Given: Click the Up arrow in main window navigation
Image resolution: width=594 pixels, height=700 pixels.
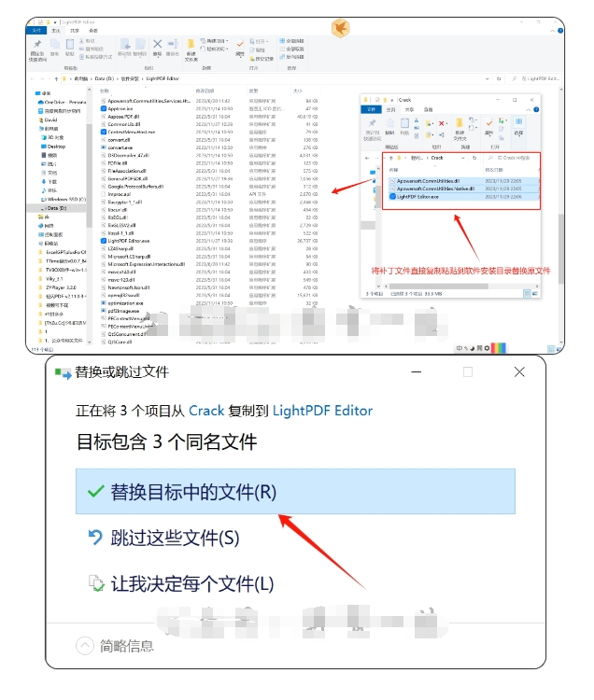Looking at the screenshot, I should [56, 78].
